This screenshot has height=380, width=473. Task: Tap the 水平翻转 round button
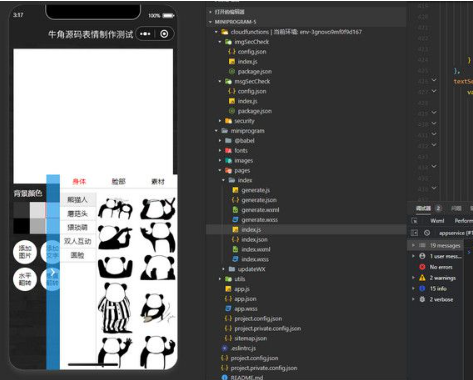pos(25,279)
